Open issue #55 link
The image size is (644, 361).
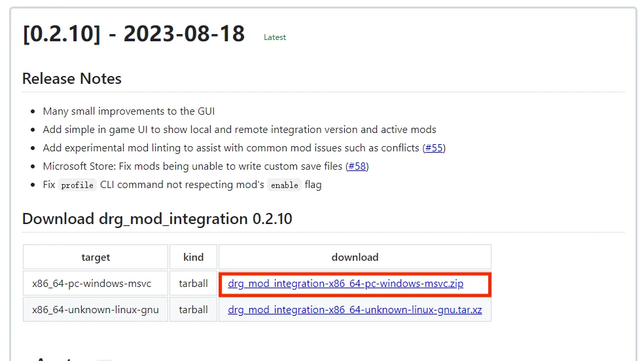[434, 148]
